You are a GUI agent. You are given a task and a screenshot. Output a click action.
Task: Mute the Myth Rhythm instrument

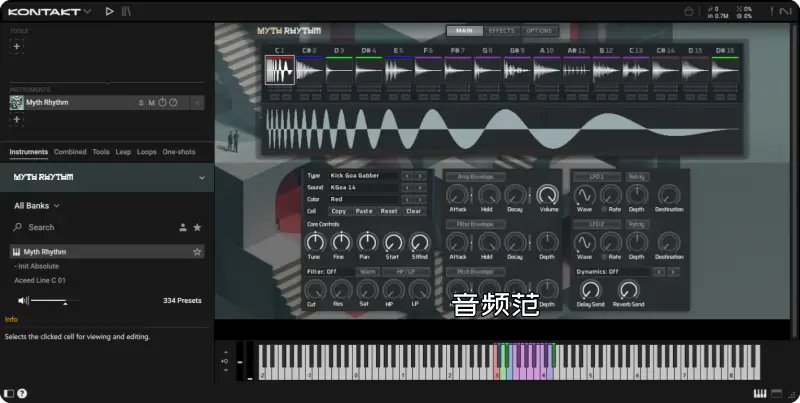(x=152, y=102)
